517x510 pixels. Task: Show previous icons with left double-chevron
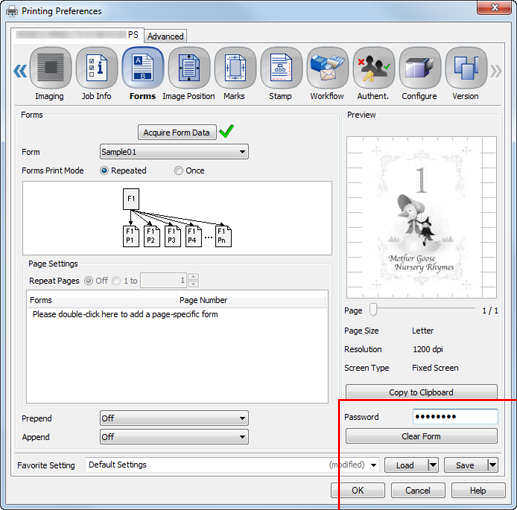(20, 71)
